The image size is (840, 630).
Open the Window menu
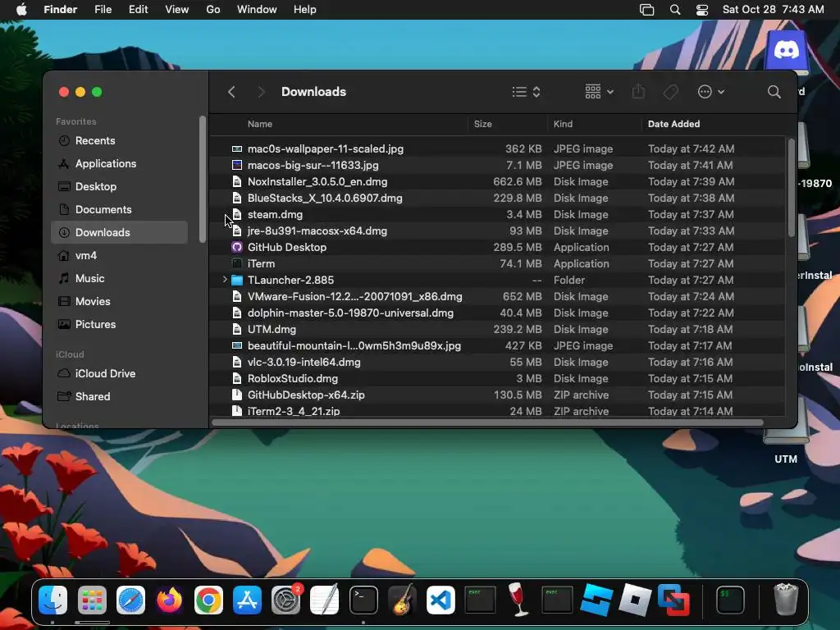257,10
